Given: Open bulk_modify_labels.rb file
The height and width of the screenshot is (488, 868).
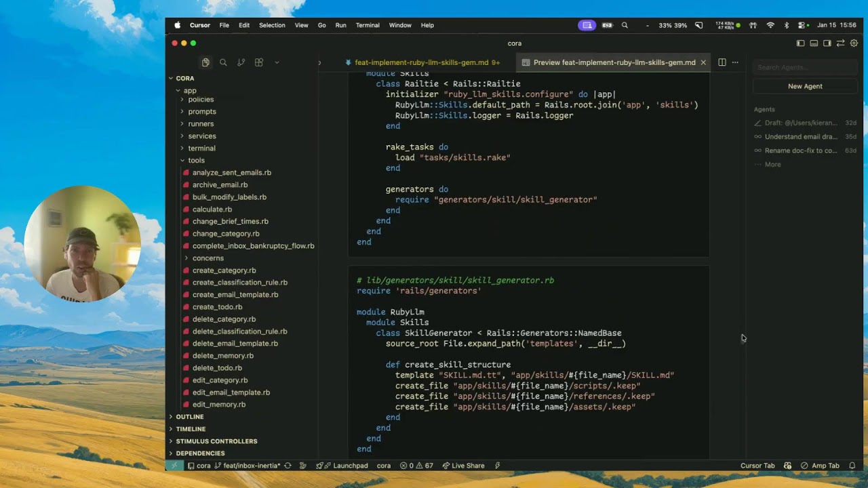Looking at the screenshot, I should (x=229, y=197).
